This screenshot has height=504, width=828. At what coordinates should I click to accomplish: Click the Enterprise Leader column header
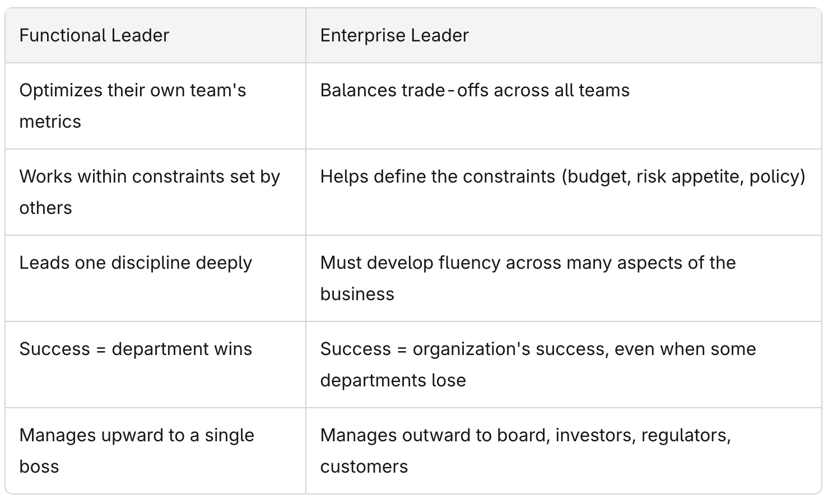point(564,35)
